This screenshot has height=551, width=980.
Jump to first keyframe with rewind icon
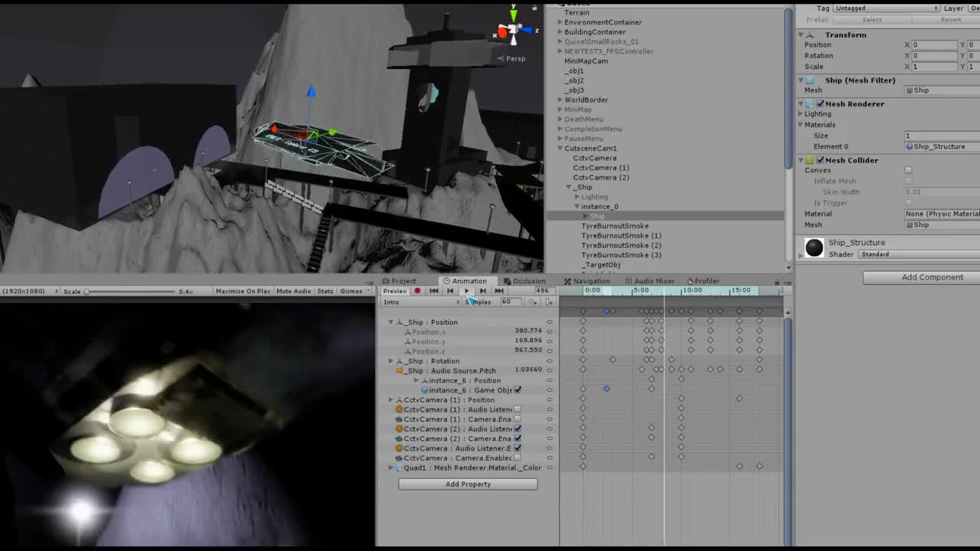point(434,291)
